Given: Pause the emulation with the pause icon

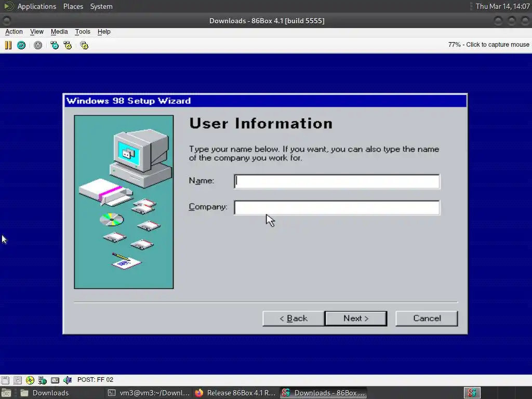Looking at the screenshot, I should [x=8, y=45].
